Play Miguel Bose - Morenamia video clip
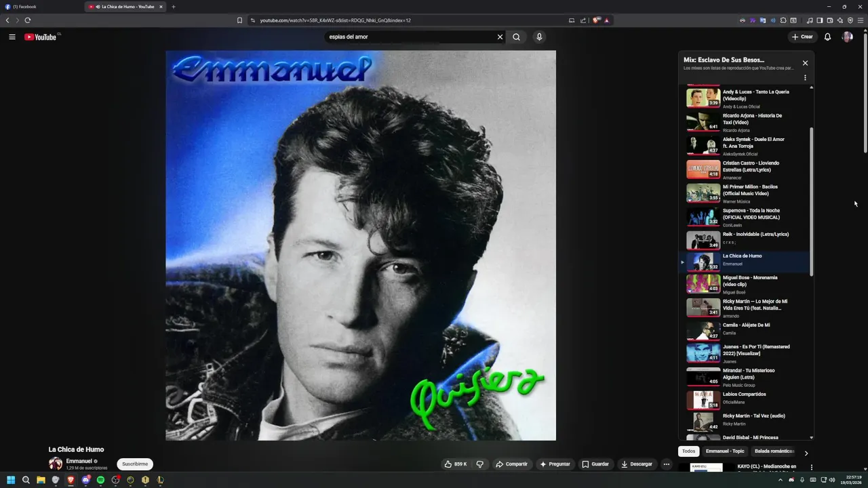Viewport: 868px width, 488px height. point(744,284)
